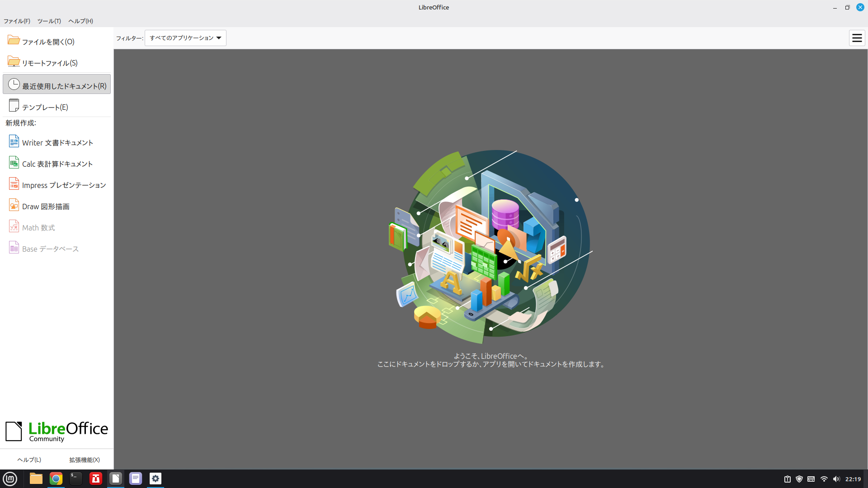Open the hamburger actions menu
Screen dimensions: 868x488
pos(857,38)
